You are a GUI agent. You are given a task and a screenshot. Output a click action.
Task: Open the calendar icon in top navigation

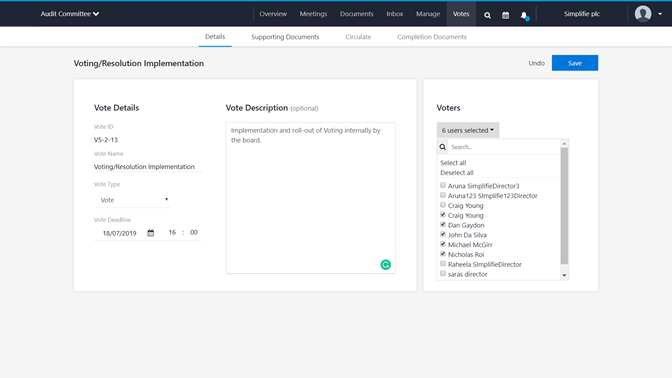point(506,15)
